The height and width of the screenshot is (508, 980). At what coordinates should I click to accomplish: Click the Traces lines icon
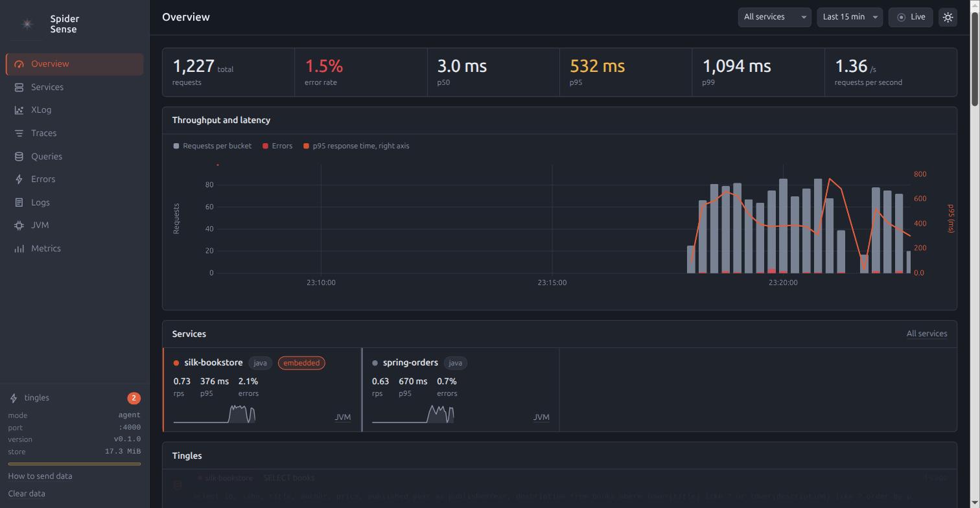[x=19, y=133]
